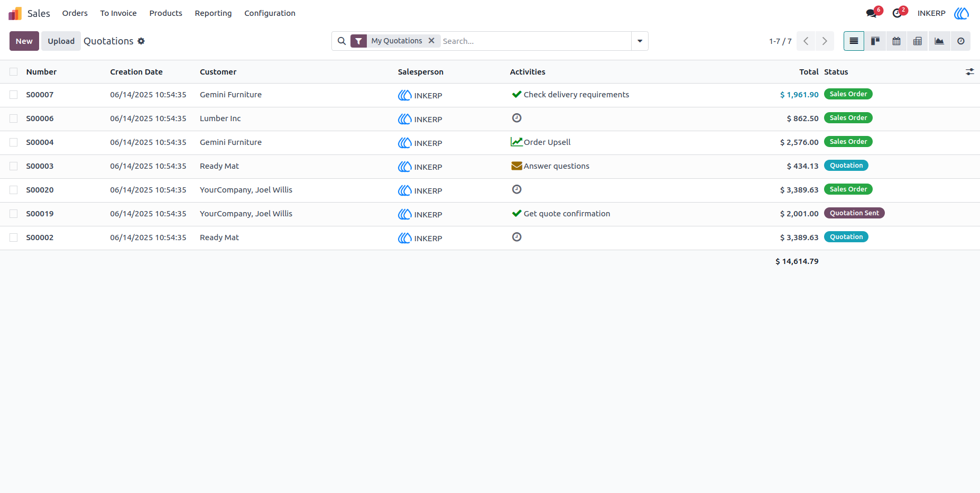Open the Sales app home icon

(15, 13)
